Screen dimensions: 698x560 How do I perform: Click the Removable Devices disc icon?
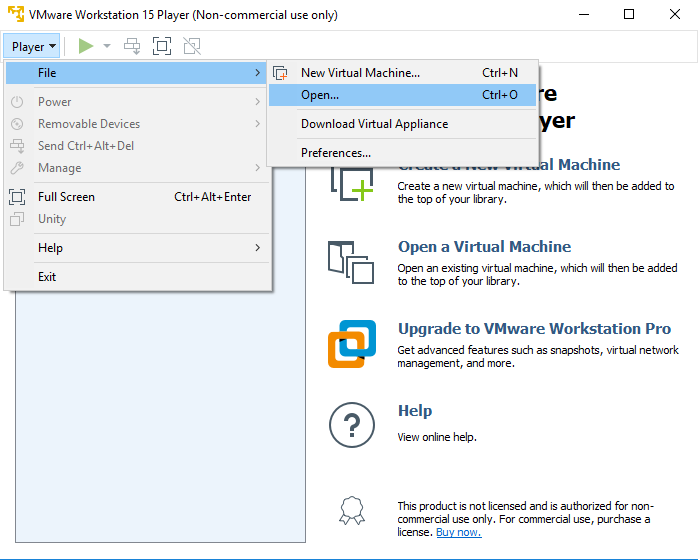tap(17, 124)
